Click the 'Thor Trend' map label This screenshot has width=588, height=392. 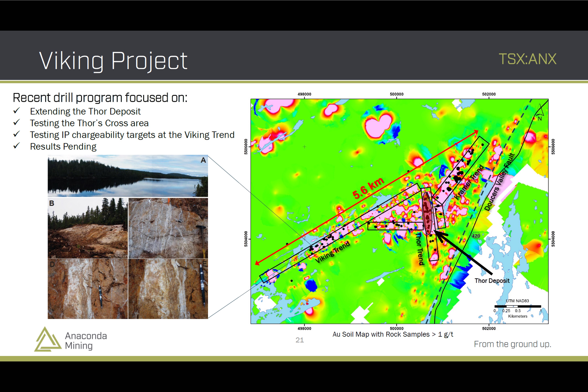[420, 249]
